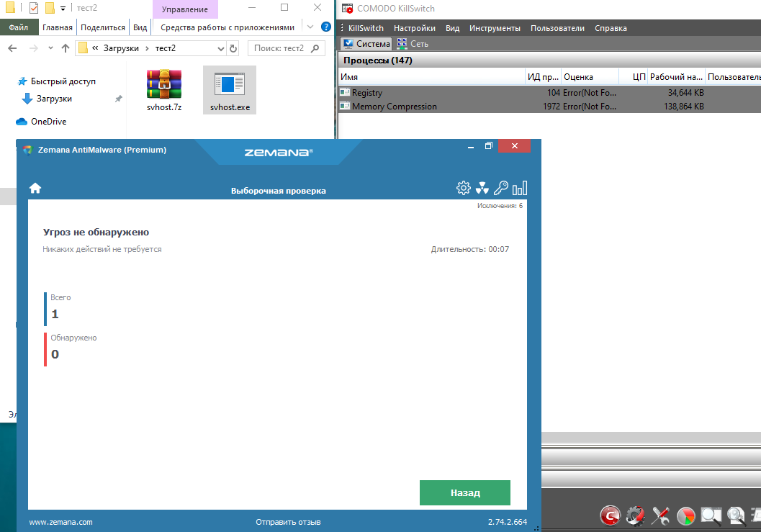
Task: Open the Пользователи menu
Action: (557, 28)
